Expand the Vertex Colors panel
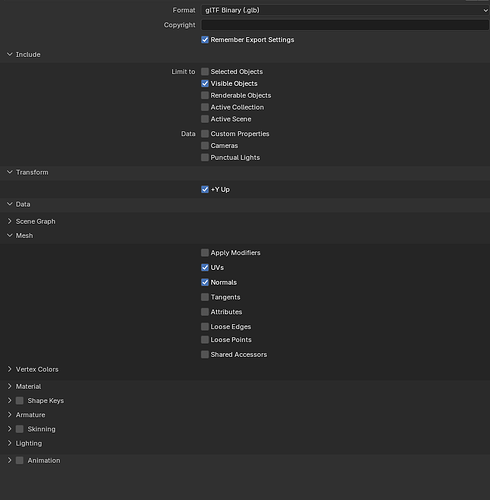Viewport: 490px width, 500px height. pyautogui.click(x=10, y=369)
